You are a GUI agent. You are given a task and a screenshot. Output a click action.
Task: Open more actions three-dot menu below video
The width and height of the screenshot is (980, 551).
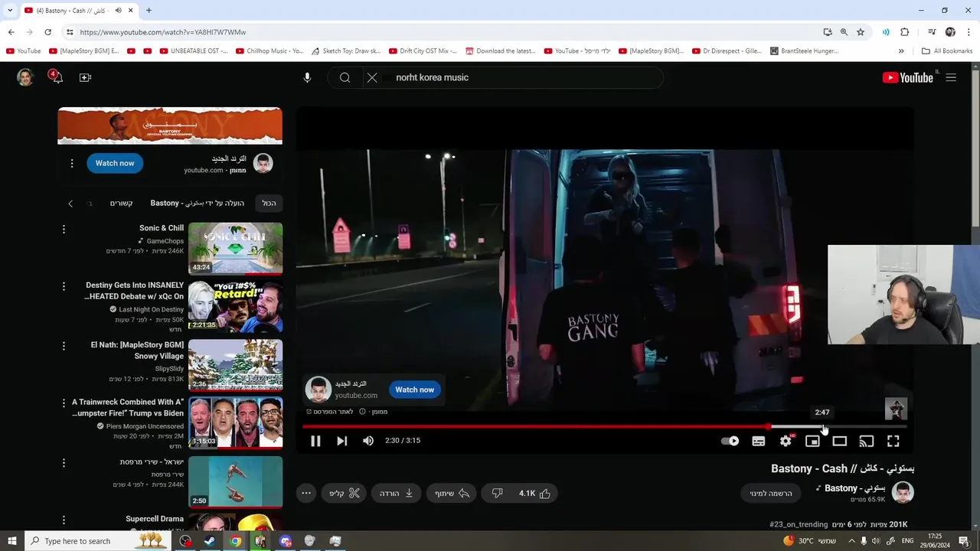(306, 494)
